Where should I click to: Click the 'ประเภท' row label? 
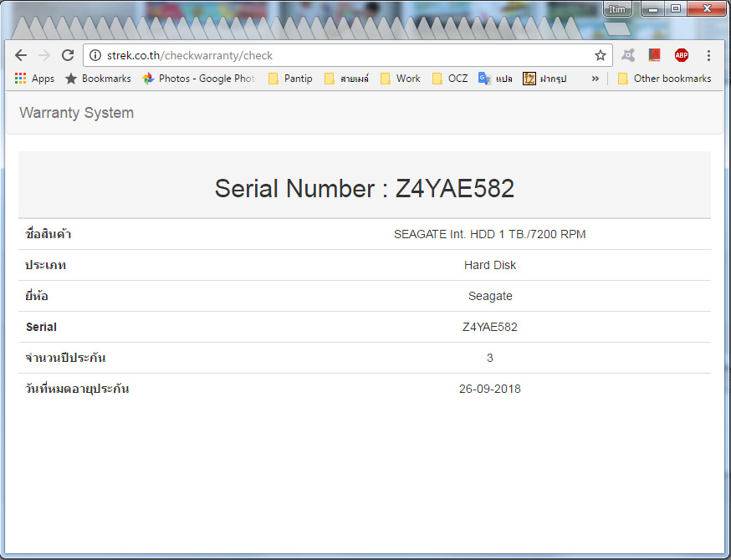46,265
